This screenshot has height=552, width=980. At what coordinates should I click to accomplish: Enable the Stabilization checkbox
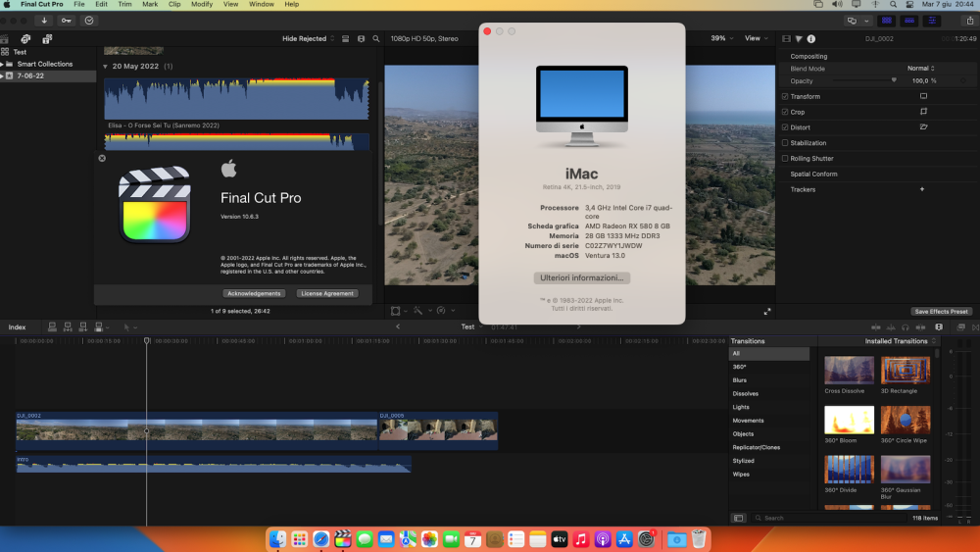(x=785, y=142)
